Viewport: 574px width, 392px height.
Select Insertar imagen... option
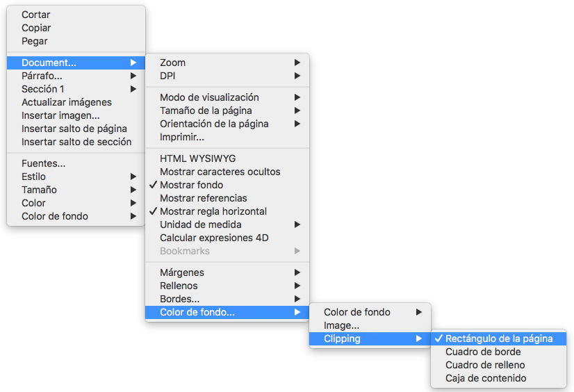coord(60,115)
